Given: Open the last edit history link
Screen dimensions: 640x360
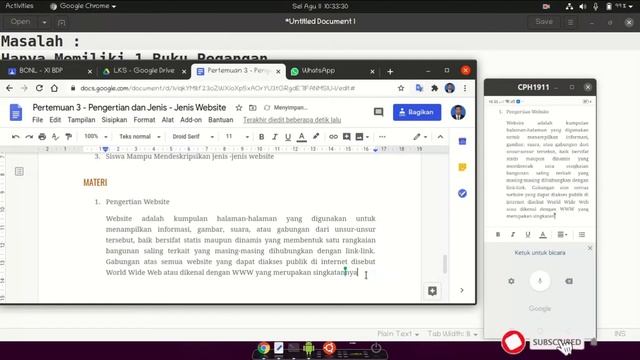Looking at the screenshot, I should pos(292,120).
